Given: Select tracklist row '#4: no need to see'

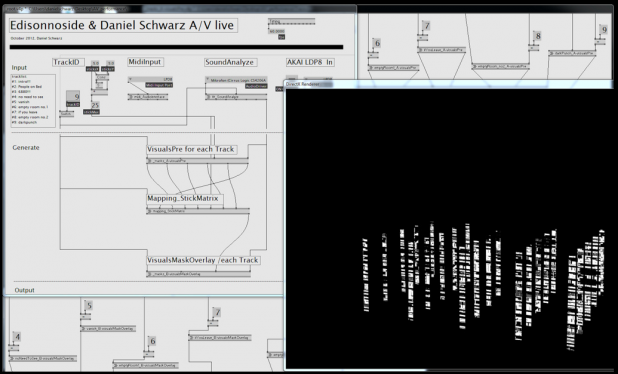Looking at the screenshot, I should coord(28,97).
